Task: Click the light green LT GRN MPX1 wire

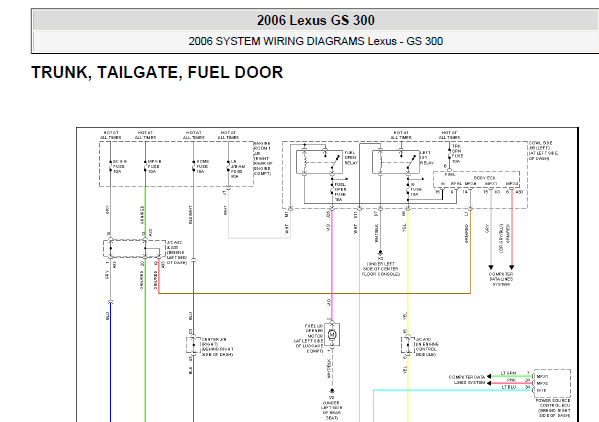Action: pyautogui.click(x=511, y=376)
